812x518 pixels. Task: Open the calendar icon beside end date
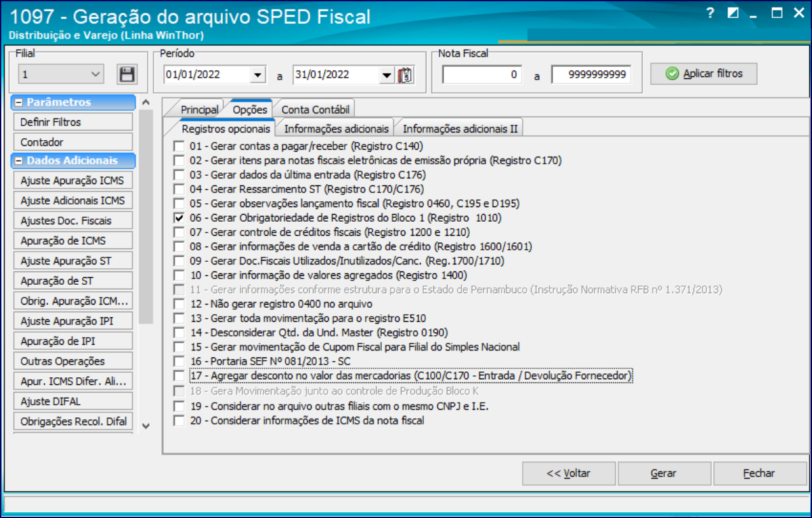point(405,75)
